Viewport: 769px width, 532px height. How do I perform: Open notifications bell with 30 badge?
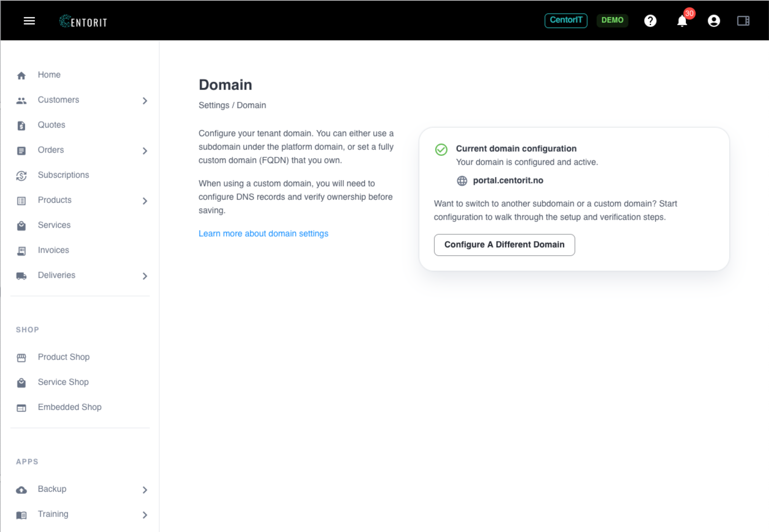[682, 21]
